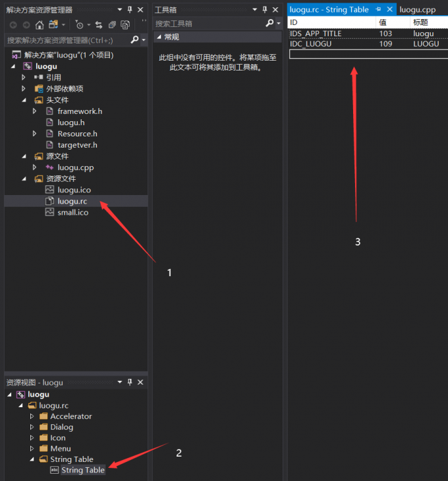
Task: Toggle auto-hide pin on Solution Explorer panel
Action: click(130, 9)
